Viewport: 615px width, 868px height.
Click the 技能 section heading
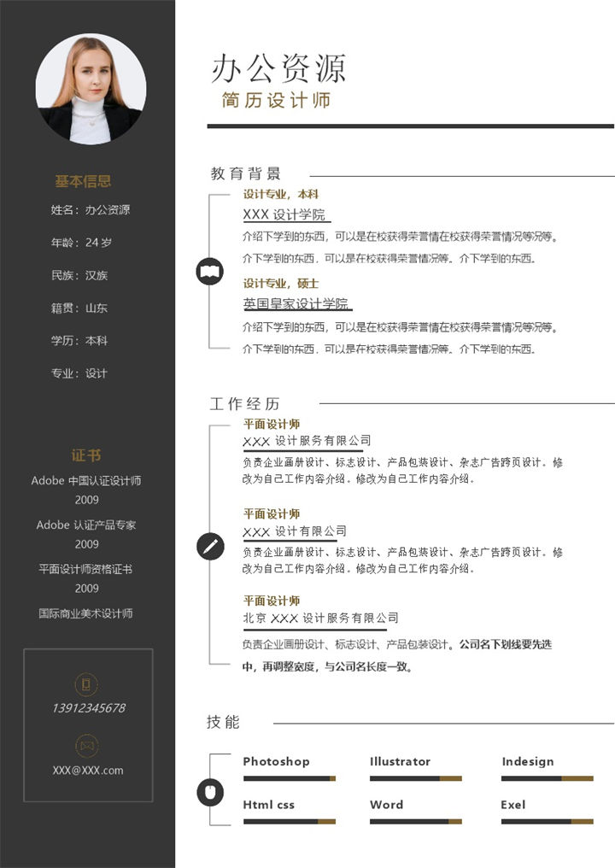[223, 722]
